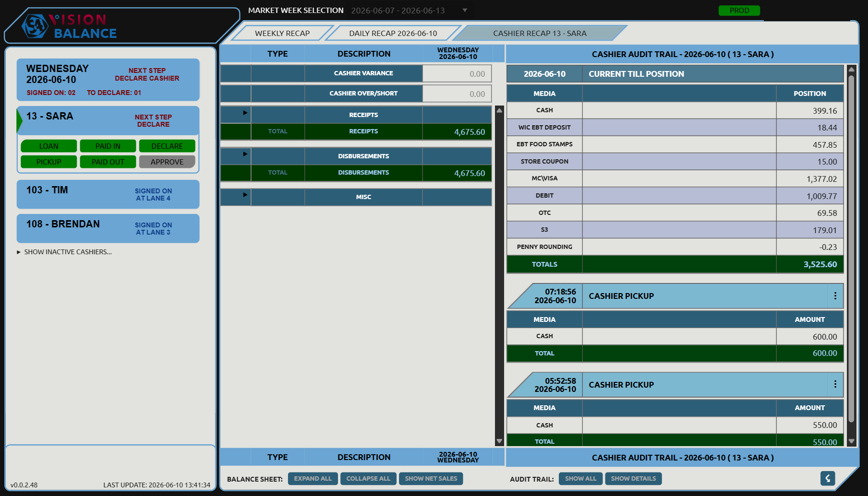
Task: Click the Declare button
Action: click(x=167, y=146)
